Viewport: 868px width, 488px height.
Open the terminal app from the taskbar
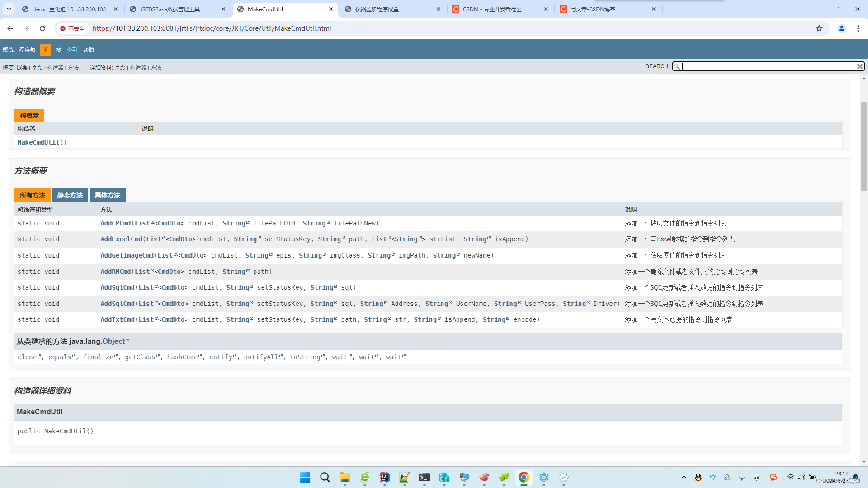click(x=425, y=477)
